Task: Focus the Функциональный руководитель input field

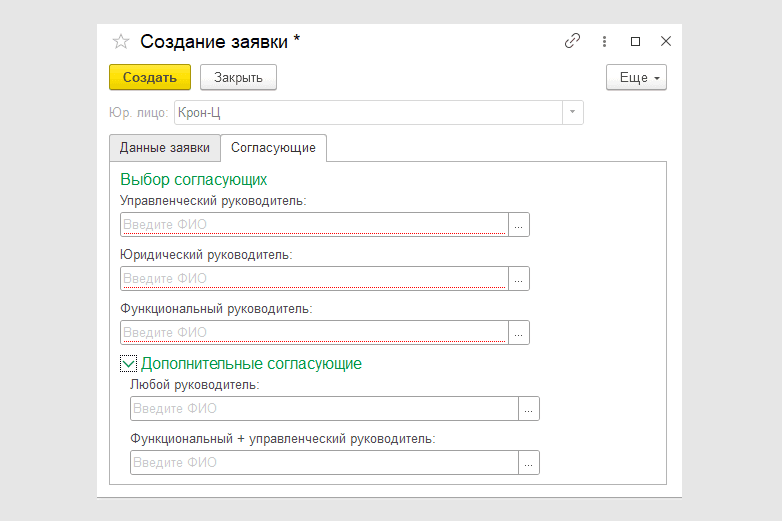Action: 314,333
